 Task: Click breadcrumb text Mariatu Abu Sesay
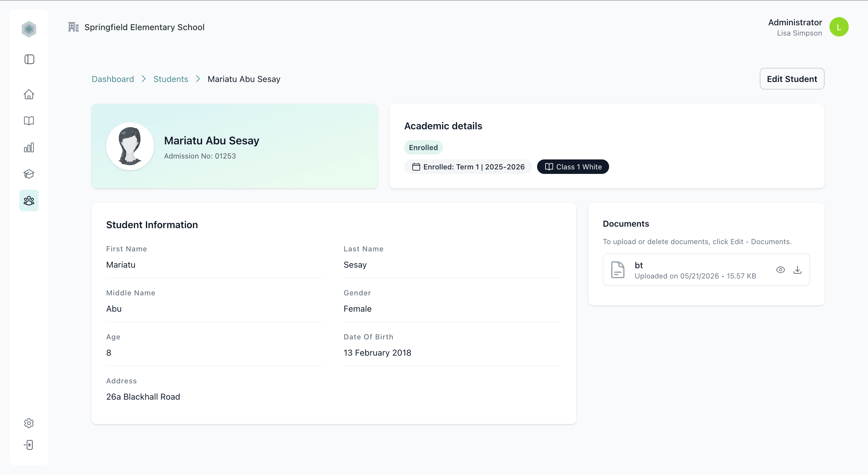coord(244,79)
